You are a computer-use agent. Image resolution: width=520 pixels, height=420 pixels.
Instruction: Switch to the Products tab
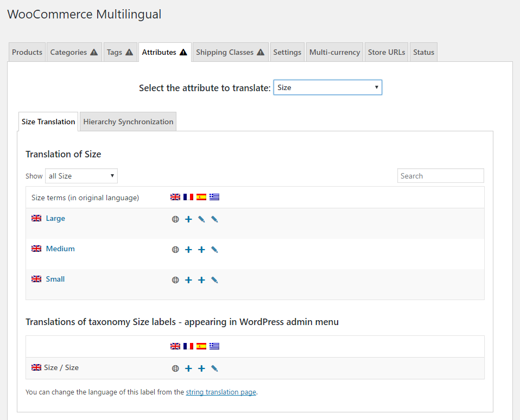click(x=27, y=52)
